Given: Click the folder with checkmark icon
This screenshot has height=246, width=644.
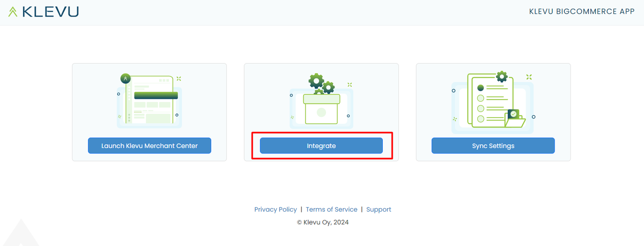Looking at the screenshot, I should point(515,119).
